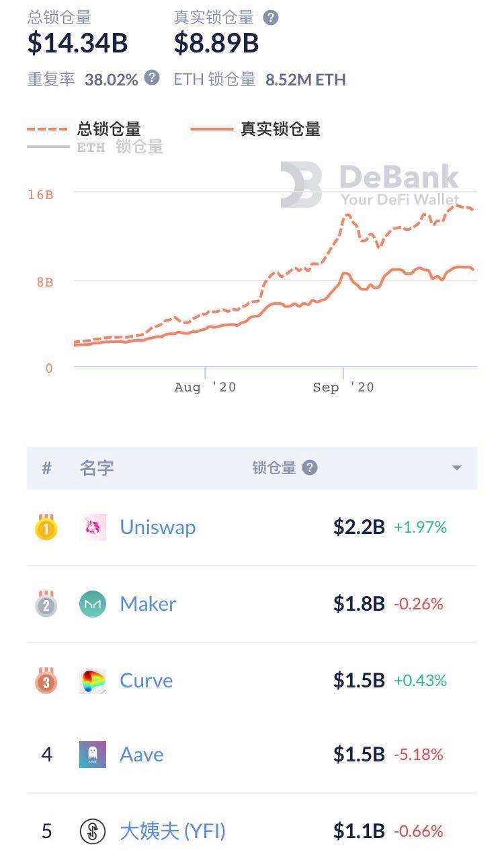Click the Aave ghost logo icon
The height and width of the screenshot is (865, 504).
click(93, 755)
